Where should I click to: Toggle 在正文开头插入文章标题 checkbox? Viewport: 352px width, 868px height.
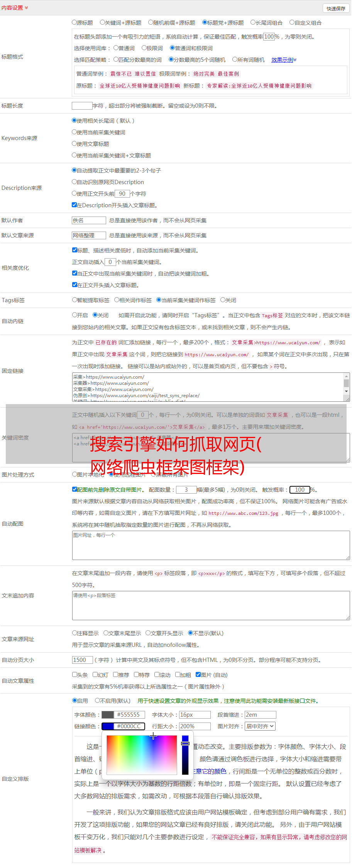tap(74, 285)
